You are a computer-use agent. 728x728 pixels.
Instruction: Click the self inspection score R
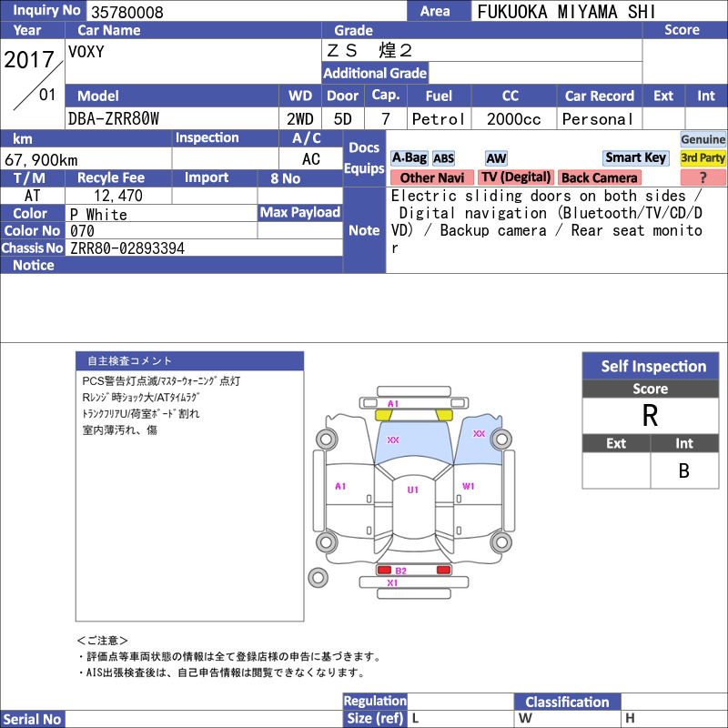tap(650, 416)
